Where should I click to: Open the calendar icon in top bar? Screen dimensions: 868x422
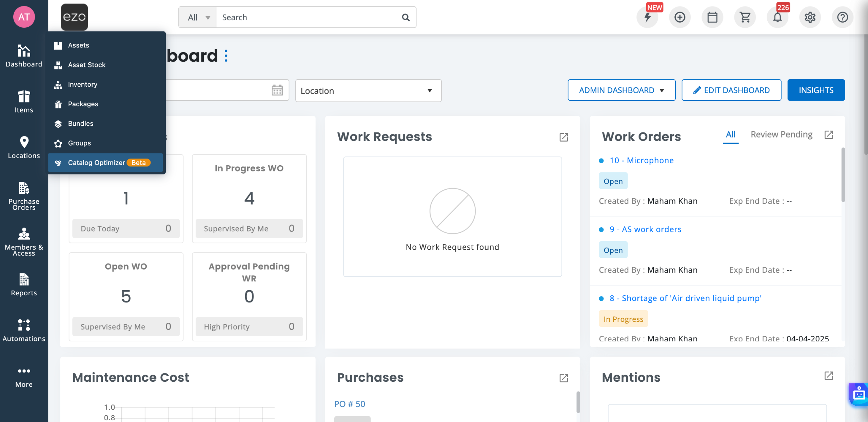(712, 17)
